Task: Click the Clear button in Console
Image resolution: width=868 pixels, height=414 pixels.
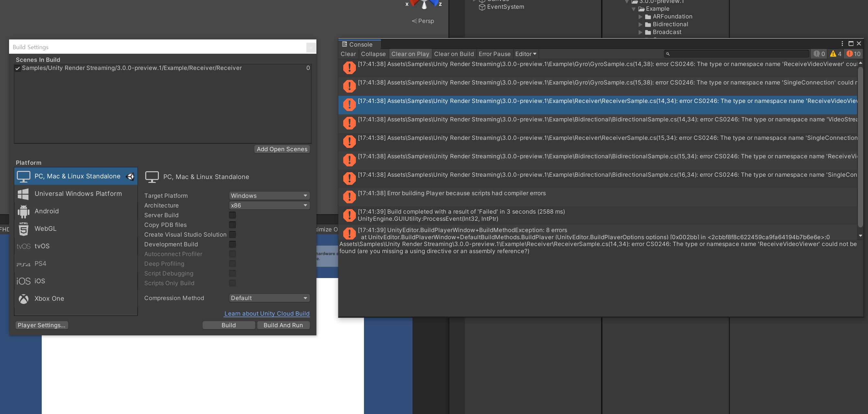Action: 348,54
